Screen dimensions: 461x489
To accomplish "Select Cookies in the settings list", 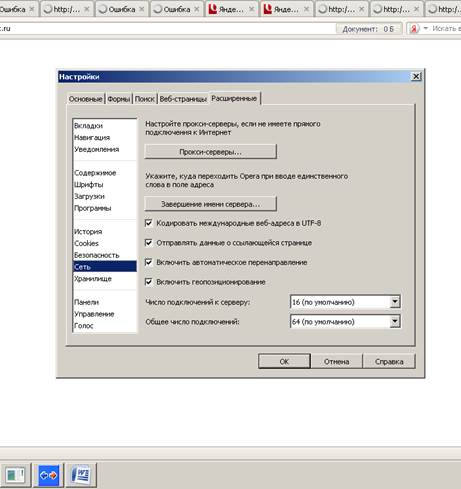I will 105,243.
